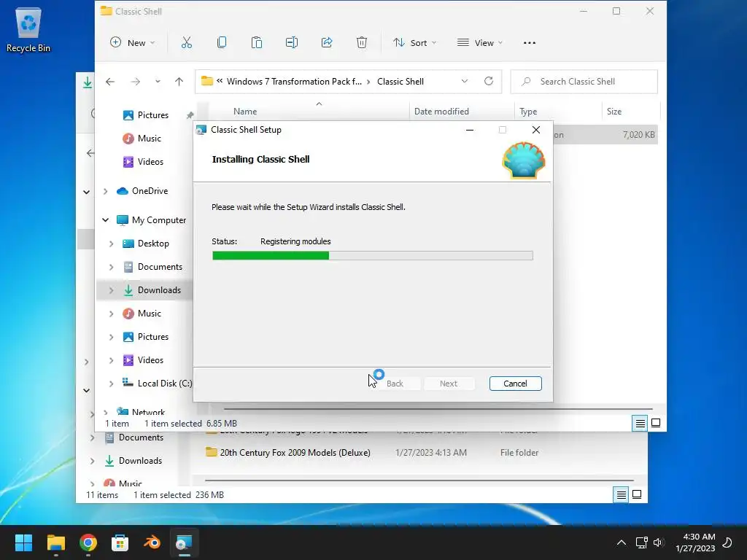This screenshot has height=560, width=747.
Task: Click the Search Classic Shell field
Action: [x=584, y=82]
